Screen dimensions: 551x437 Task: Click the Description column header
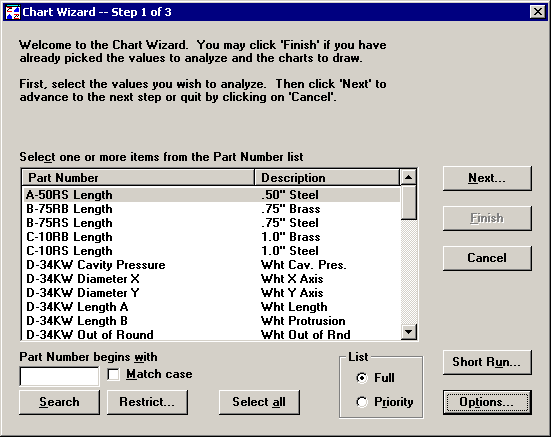pos(327,177)
